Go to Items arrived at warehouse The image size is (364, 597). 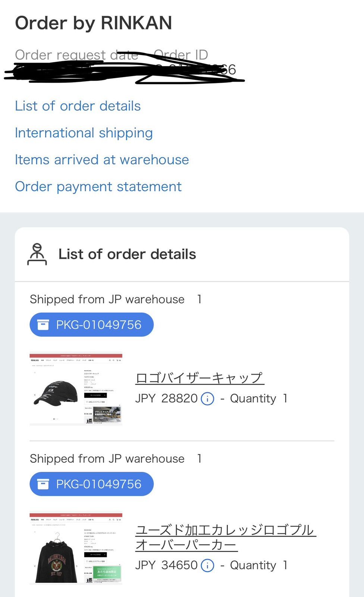[x=102, y=160]
